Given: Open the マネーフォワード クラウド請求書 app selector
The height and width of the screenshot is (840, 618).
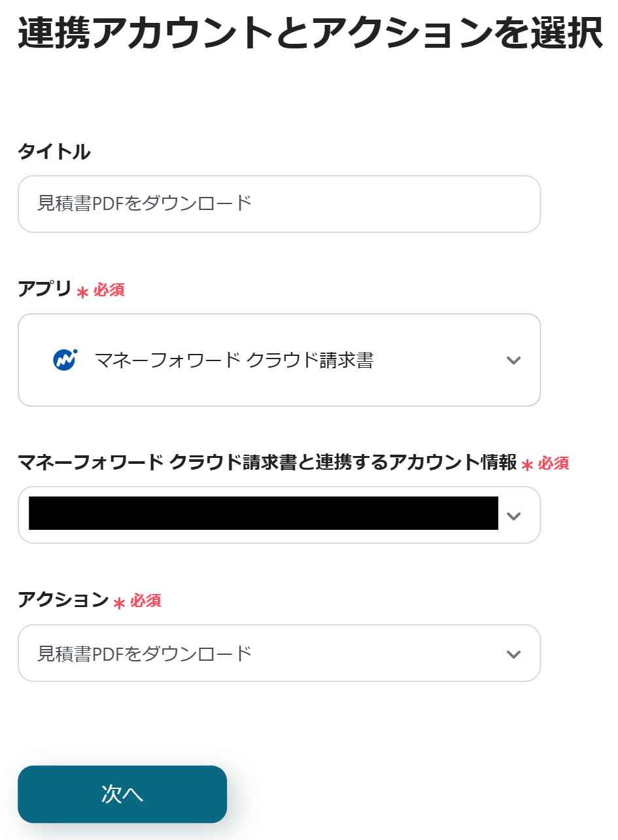Looking at the screenshot, I should (279, 360).
